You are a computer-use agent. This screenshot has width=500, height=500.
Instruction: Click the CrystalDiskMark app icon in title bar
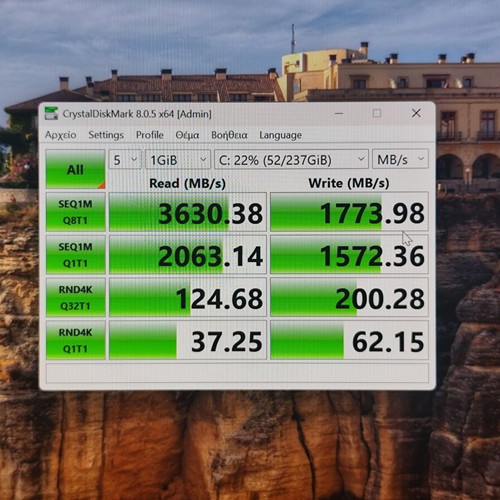point(51,113)
